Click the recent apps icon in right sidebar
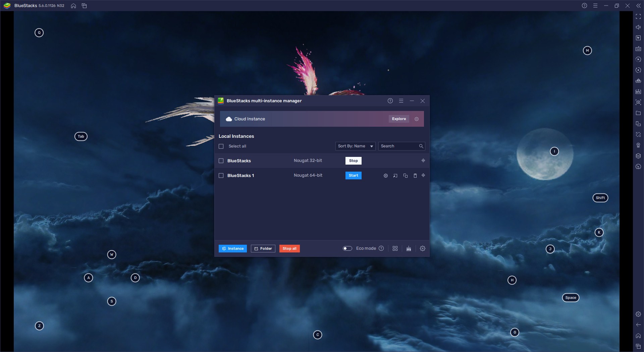644x352 pixels. click(x=638, y=346)
